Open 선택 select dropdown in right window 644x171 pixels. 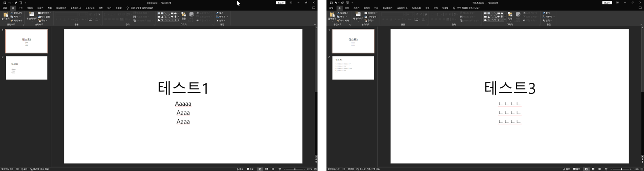click(x=547, y=20)
